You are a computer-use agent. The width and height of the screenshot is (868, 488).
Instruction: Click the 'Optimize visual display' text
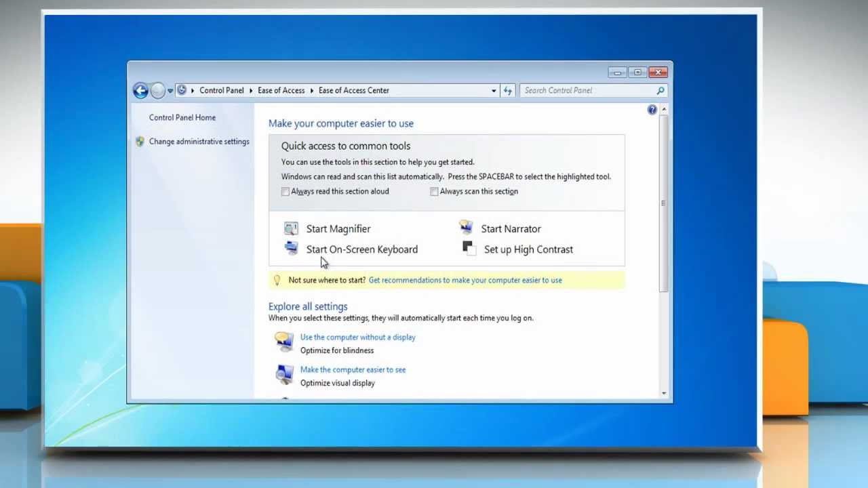coord(338,383)
